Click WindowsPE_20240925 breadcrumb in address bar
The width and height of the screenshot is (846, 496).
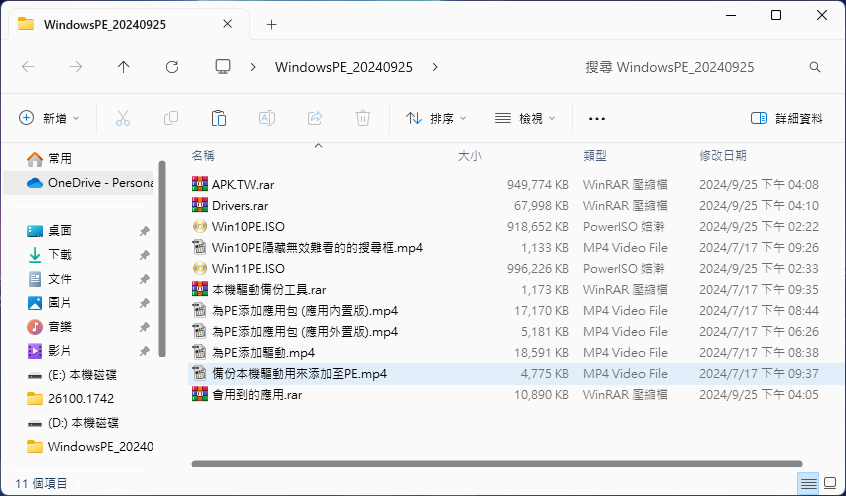344,67
